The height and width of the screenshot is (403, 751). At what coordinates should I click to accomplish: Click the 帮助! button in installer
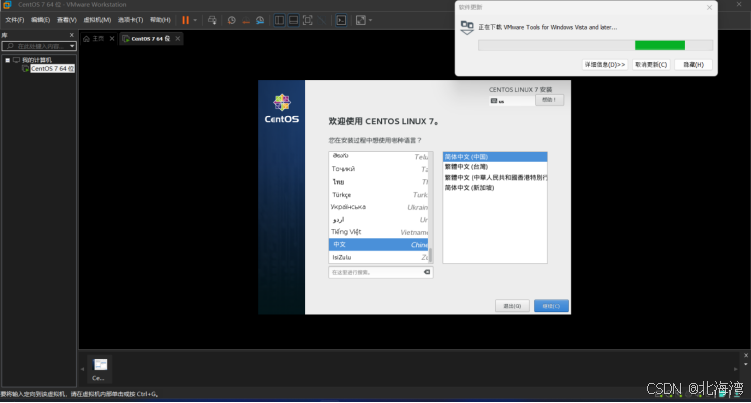pyautogui.click(x=549, y=100)
